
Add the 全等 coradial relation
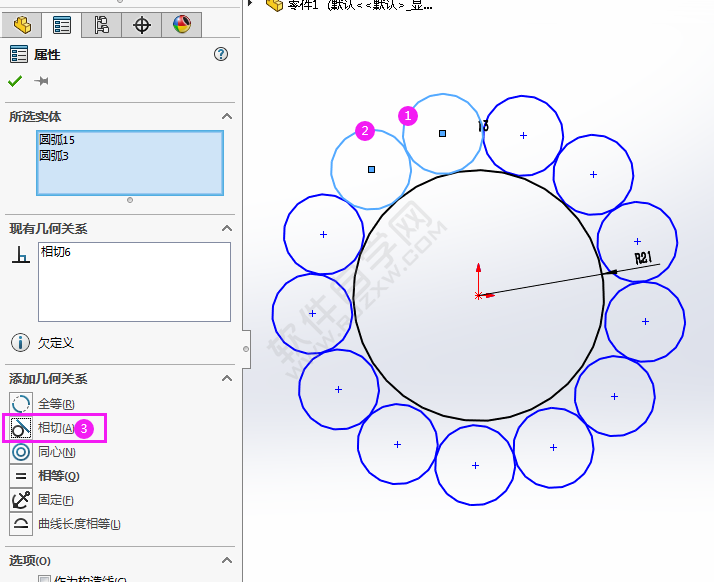[x=55, y=404]
